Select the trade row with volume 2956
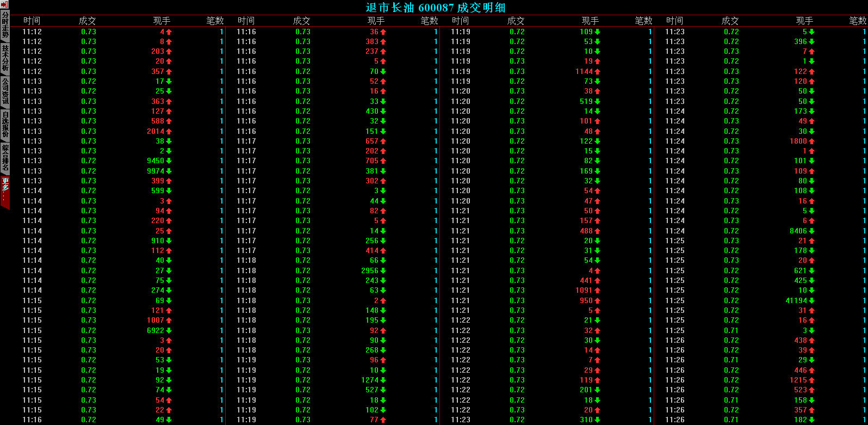This screenshot has width=868, height=425. pyautogui.click(x=337, y=271)
